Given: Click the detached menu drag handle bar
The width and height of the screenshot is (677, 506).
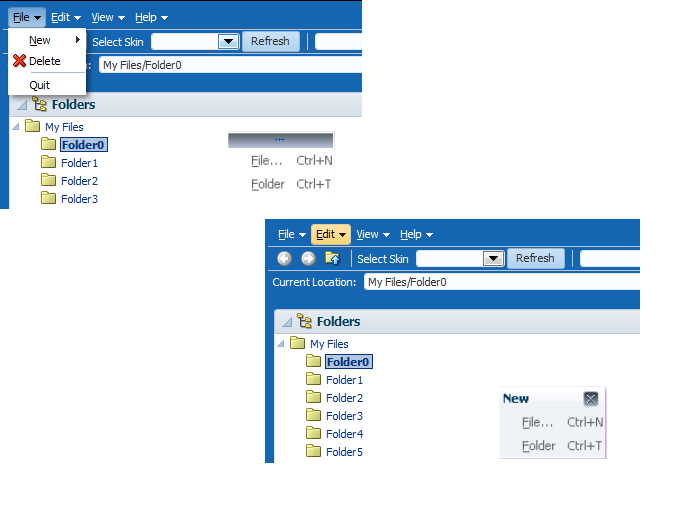Looking at the screenshot, I should [281, 140].
